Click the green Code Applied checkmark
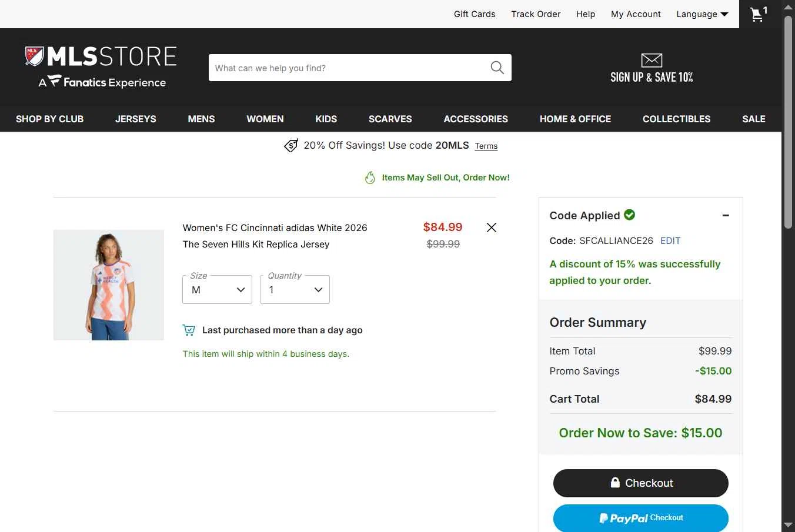This screenshot has width=795, height=532. pos(630,215)
